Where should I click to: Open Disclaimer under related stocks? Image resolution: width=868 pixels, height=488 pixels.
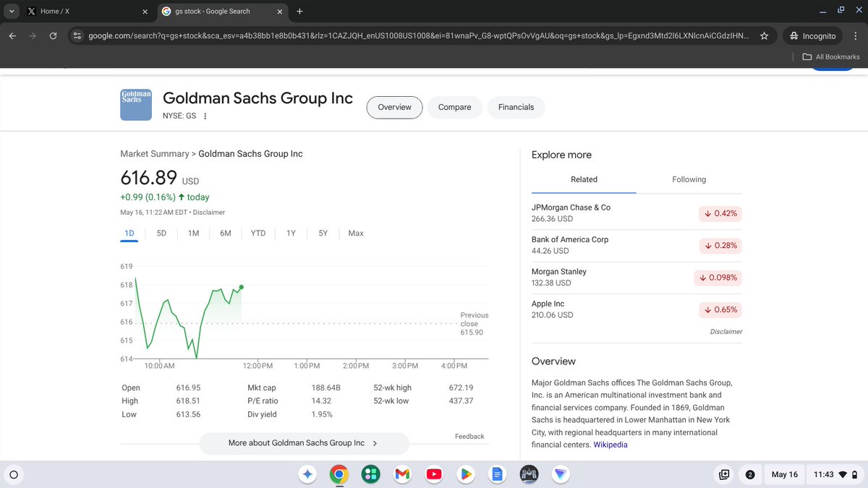[x=726, y=332]
